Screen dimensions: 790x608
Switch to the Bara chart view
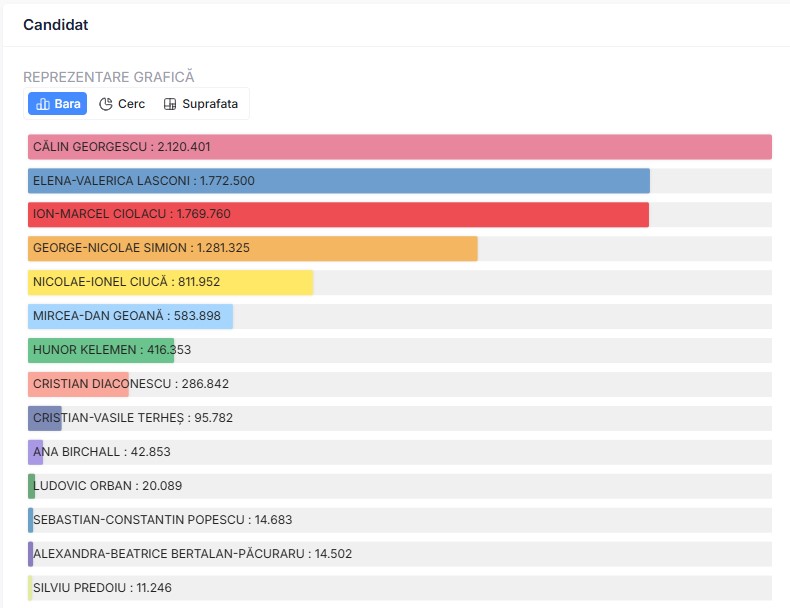coord(57,104)
